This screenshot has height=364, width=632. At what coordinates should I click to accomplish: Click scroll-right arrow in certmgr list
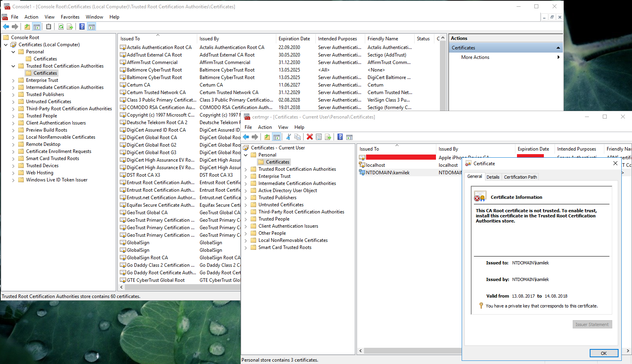(x=628, y=351)
